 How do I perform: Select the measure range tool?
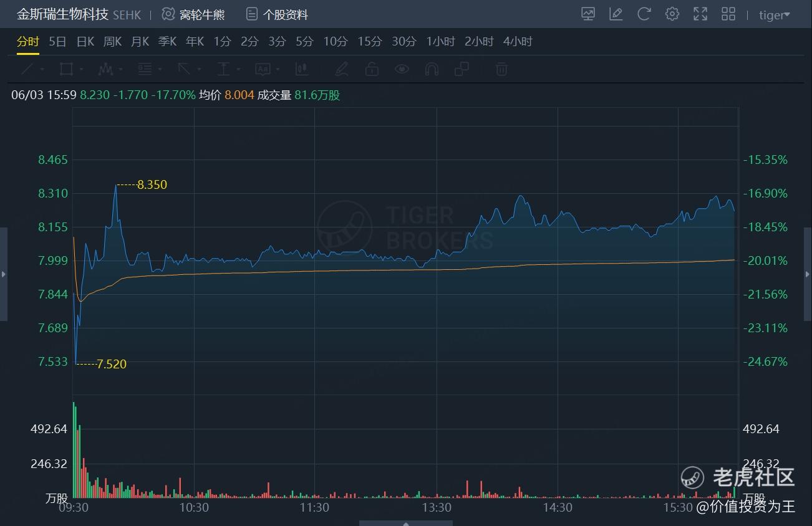[223, 69]
